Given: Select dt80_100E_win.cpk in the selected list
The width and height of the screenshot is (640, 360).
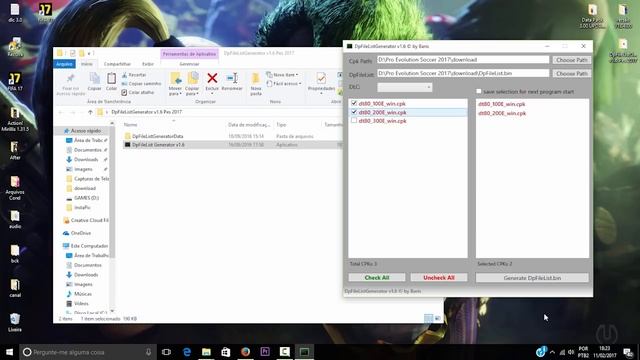Looking at the screenshot, I should coord(502,104).
